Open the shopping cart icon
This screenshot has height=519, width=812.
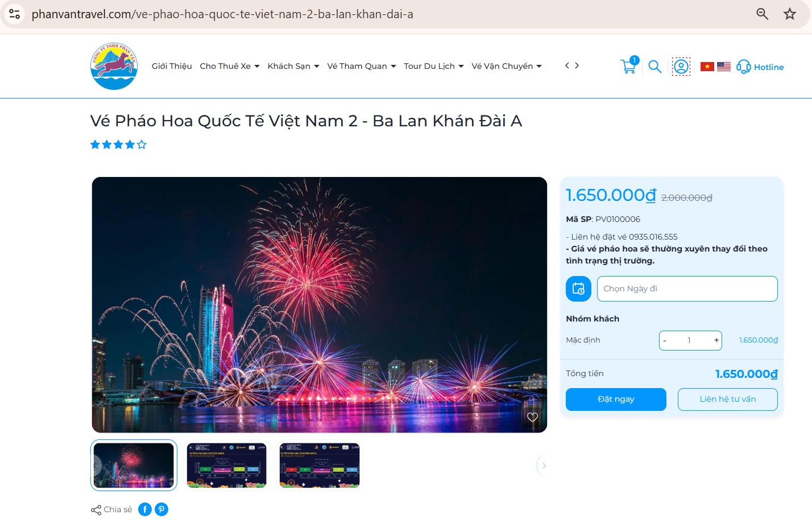tap(629, 66)
